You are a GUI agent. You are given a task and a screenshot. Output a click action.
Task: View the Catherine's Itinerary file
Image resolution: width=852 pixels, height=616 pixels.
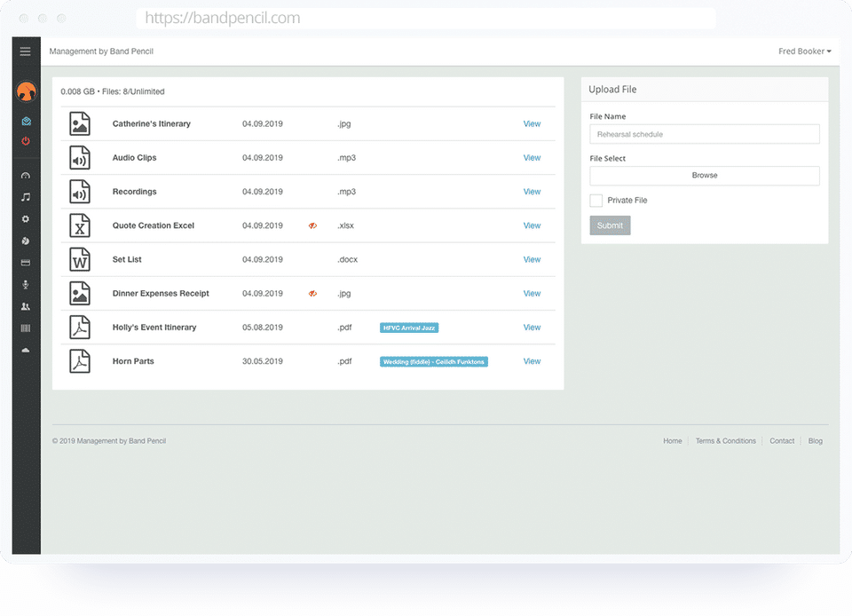[x=532, y=124]
